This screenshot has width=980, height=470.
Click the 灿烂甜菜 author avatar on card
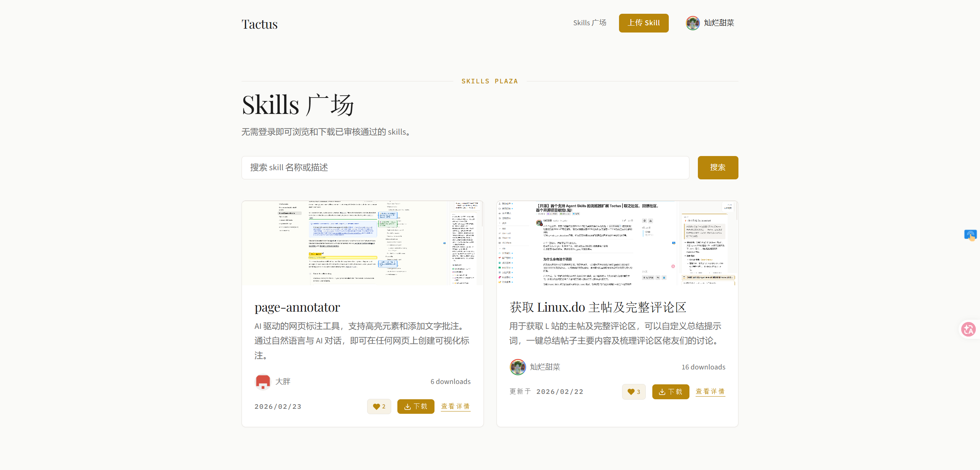(x=518, y=367)
